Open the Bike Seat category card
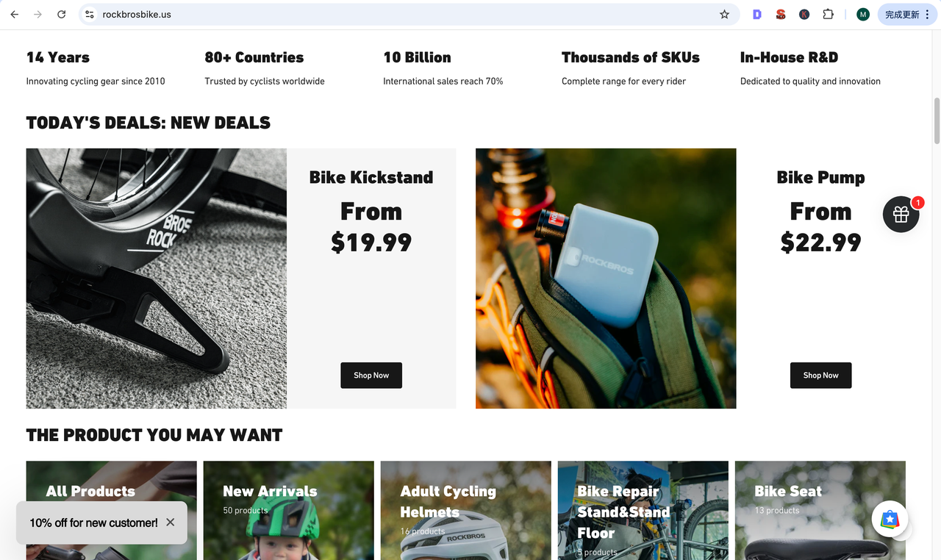This screenshot has height=560, width=941. click(x=820, y=510)
